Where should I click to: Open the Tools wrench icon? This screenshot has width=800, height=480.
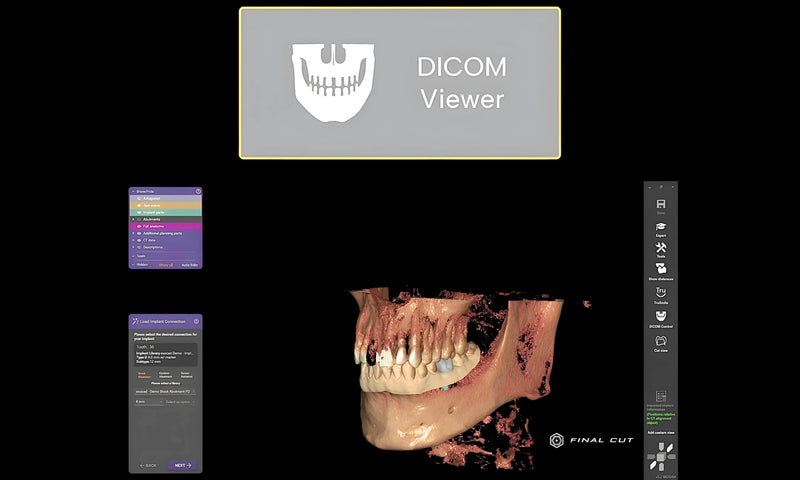point(661,248)
